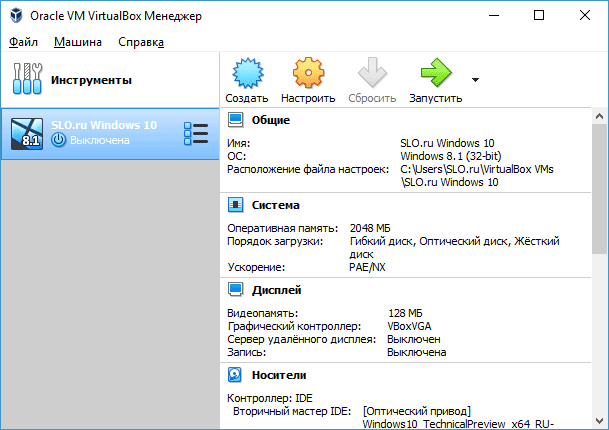Click the vertical scrollbar thumb in details pane
The width and height of the screenshot is (609, 430).
point(599,189)
